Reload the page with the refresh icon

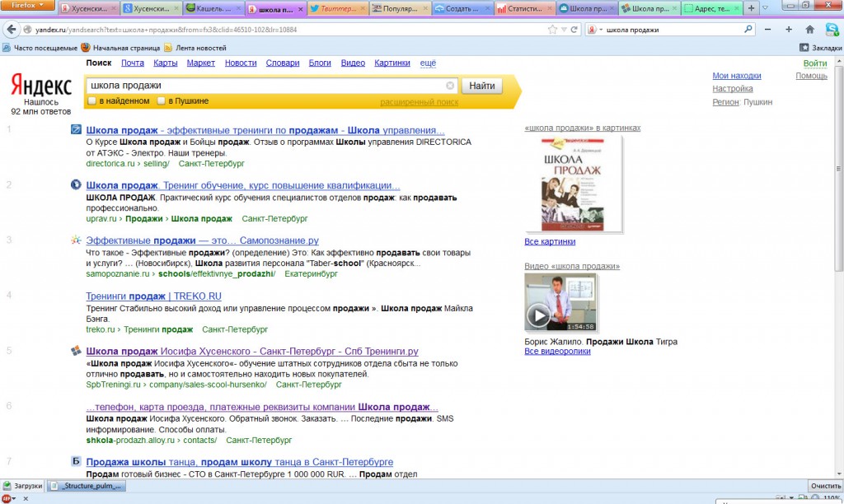(574, 30)
